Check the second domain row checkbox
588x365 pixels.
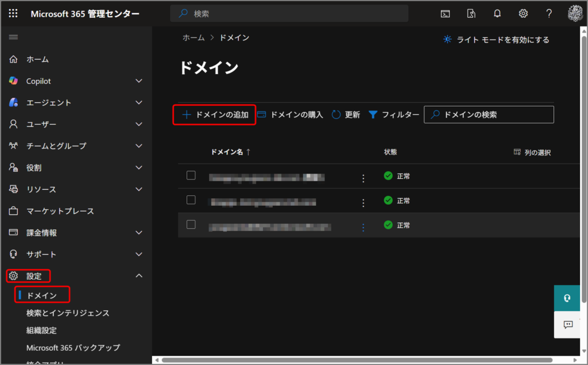point(191,199)
